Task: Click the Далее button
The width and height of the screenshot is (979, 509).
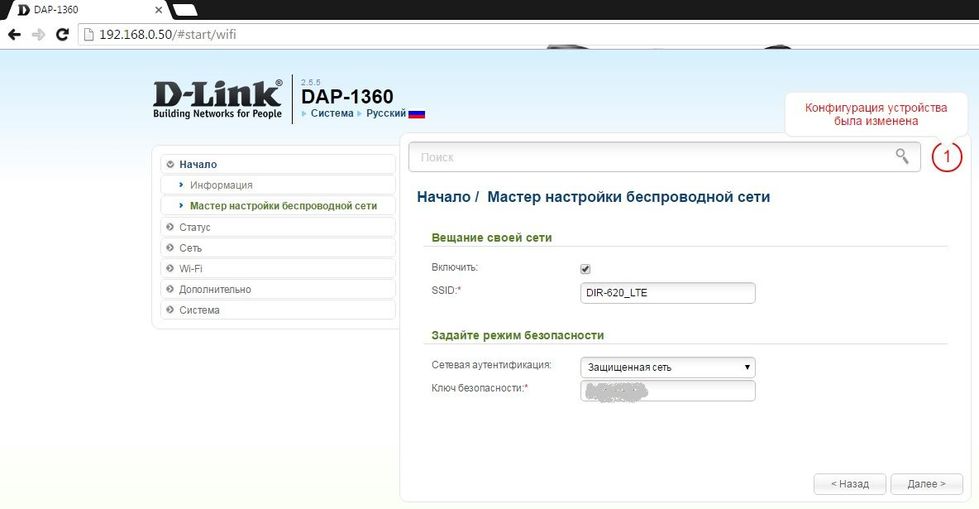Action: 926,484
